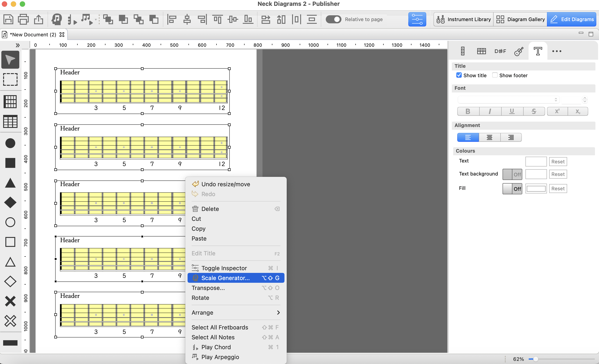
Task: Select the arrow pointer tool
Action: [10, 59]
